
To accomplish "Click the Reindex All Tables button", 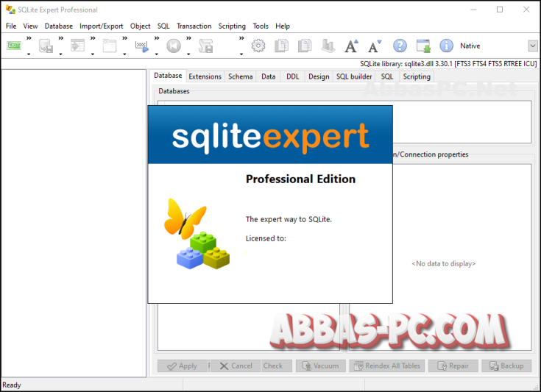I will [x=386, y=366].
